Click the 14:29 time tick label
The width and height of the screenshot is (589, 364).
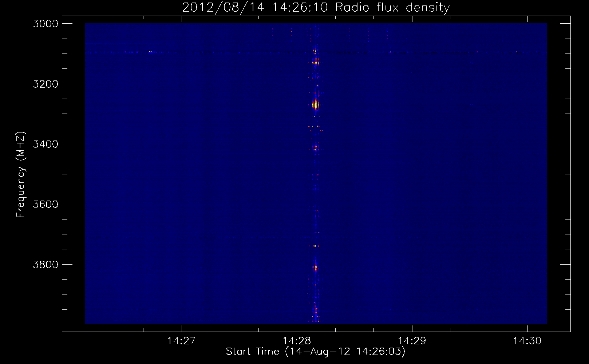412,341
